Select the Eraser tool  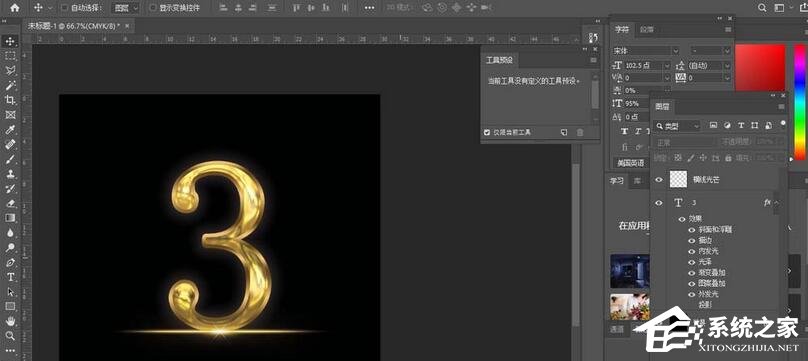10,203
